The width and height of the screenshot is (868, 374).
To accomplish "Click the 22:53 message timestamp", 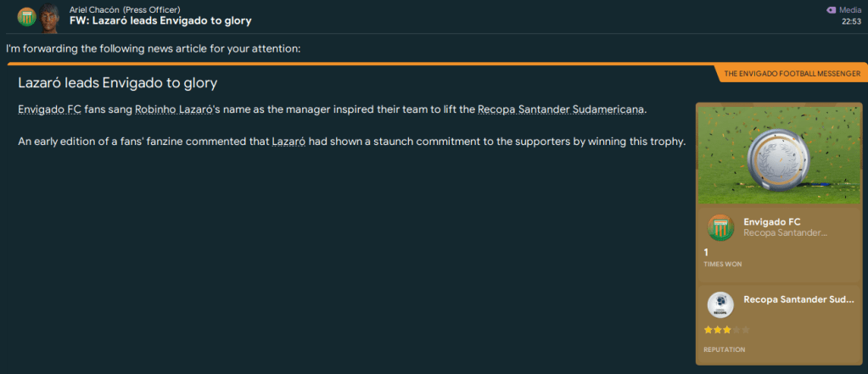I will coord(850,21).
